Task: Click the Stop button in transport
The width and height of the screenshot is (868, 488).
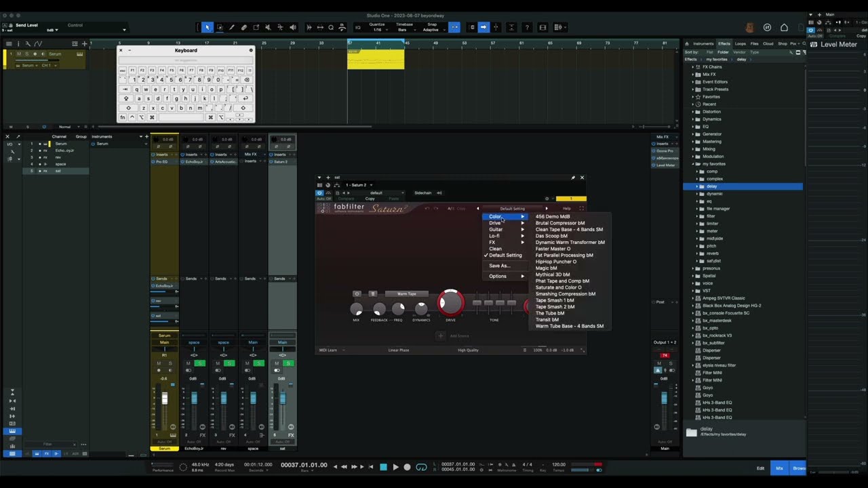Action: click(x=383, y=467)
